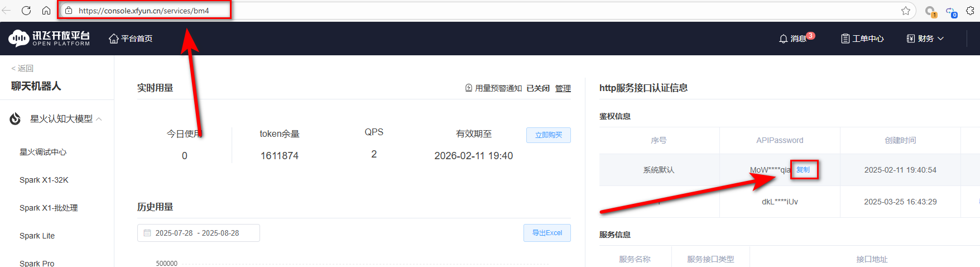Click the flame icon beside 星火认知大模型
The height and width of the screenshot is (267, 980).
click(x=15, y=118)
